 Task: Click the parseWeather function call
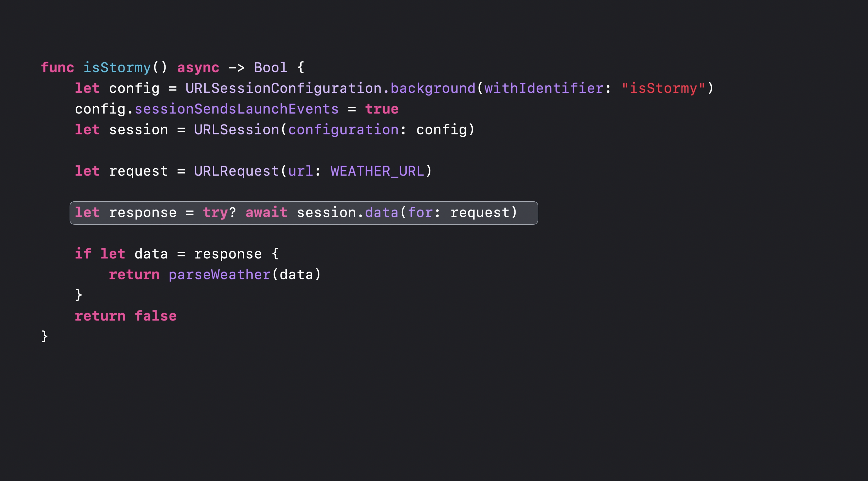[x=219, y=275]
